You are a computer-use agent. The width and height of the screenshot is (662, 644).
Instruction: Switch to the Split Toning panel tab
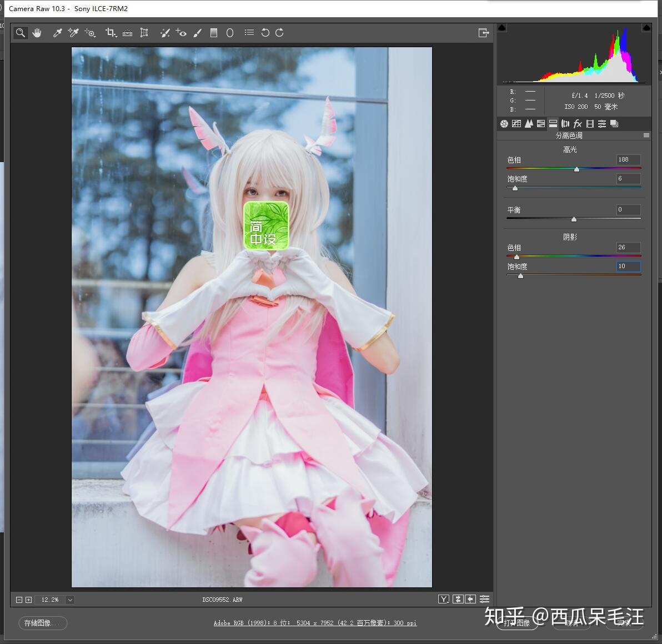[x=553, y=124]
